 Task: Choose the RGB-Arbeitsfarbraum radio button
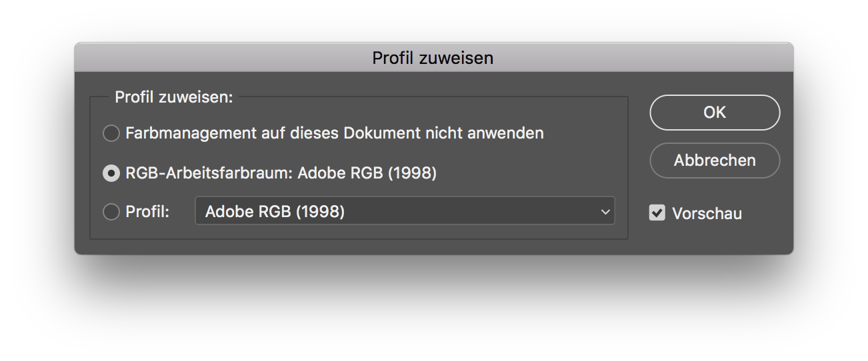[x=111, y=173]
